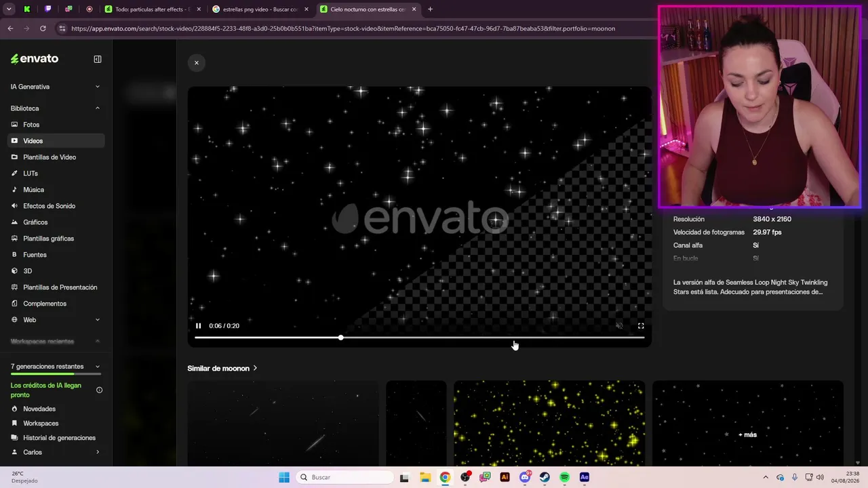Close the 'estrellas png video' tab
Image resolution: width=868 pixels, height=488 pixels.
tap(307, 9)
